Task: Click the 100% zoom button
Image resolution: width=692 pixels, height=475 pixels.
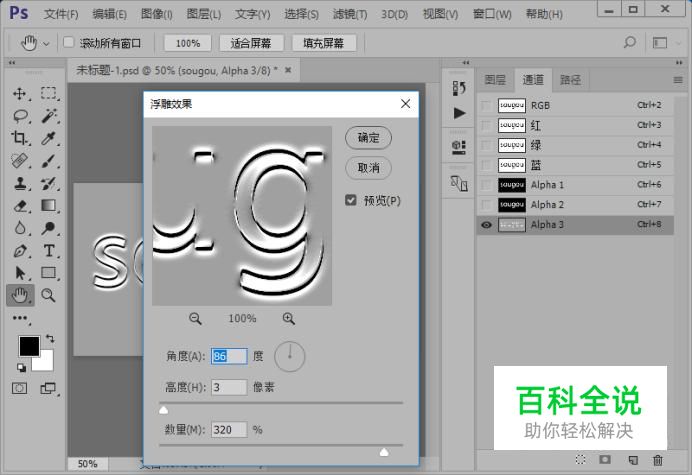Action: click(x=188, y=43)
